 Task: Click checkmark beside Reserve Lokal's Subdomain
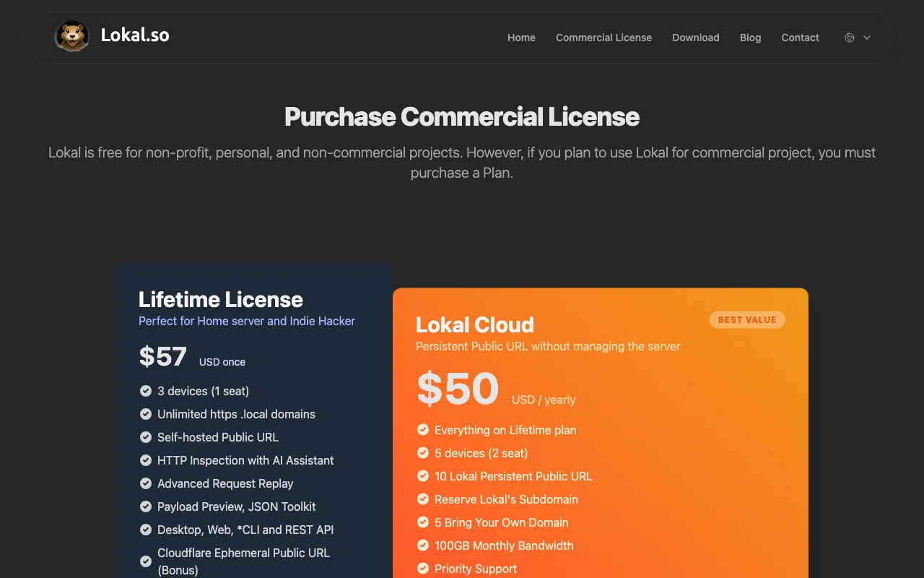click(423, 499)
